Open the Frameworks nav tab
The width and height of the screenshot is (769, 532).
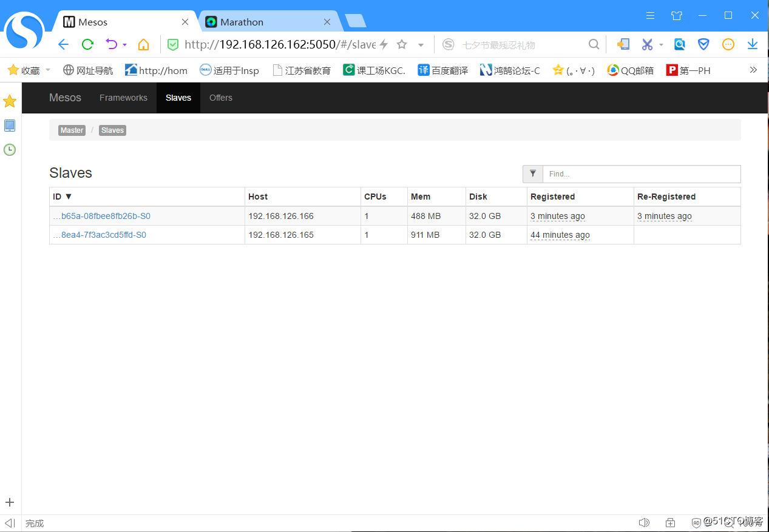(x=123, y=98)
